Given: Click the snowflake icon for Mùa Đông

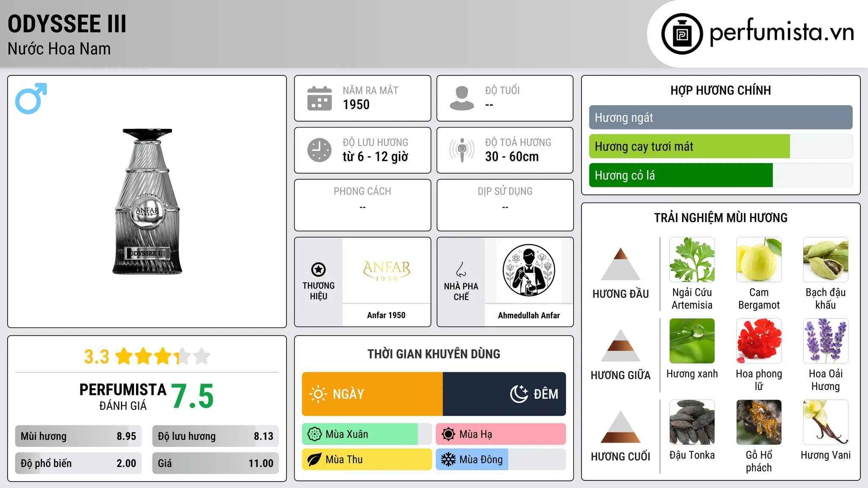Looking at the screenshot, I should (x=448, y=460).
